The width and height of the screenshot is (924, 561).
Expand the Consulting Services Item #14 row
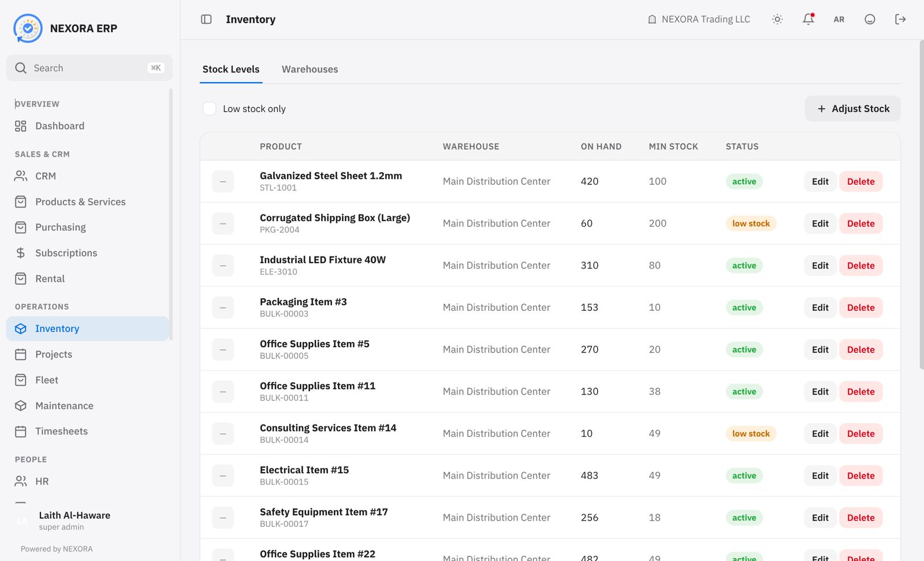click(x=223, y=434)
